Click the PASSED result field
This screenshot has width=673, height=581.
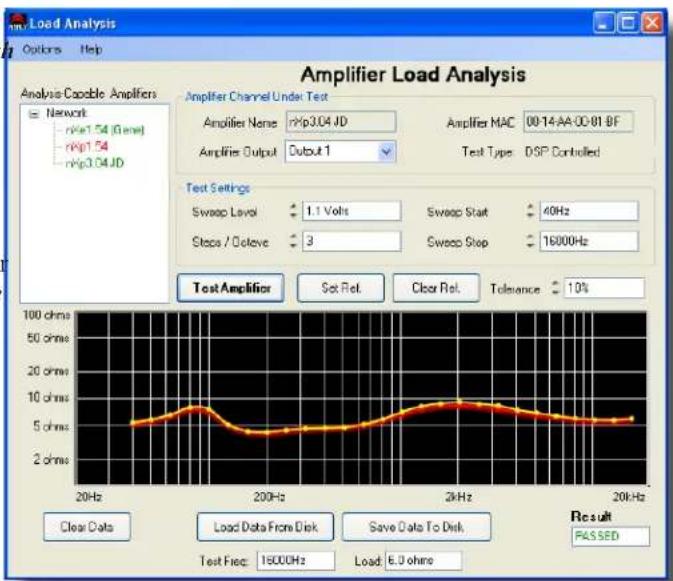[x=611, y=536]
